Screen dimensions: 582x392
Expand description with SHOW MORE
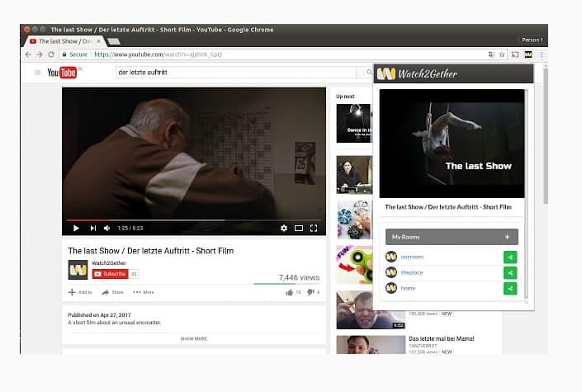(x=194, y=338)
